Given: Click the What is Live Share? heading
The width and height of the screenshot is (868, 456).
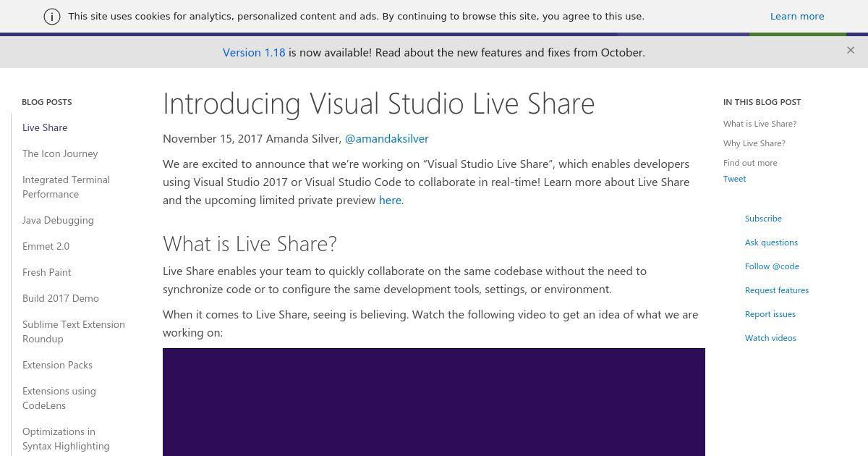Looking at the screenshot, I should click(250, 244).
